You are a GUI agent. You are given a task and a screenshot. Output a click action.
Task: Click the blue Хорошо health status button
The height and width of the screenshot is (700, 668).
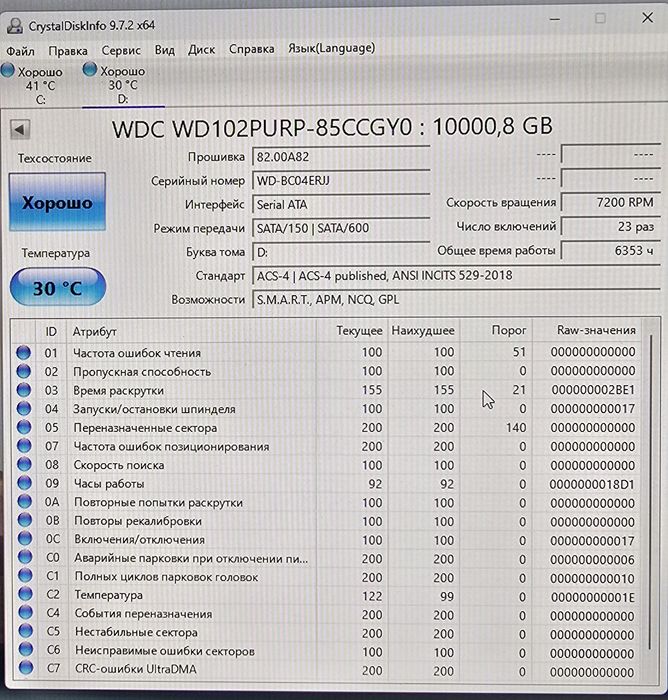[57, 202]
